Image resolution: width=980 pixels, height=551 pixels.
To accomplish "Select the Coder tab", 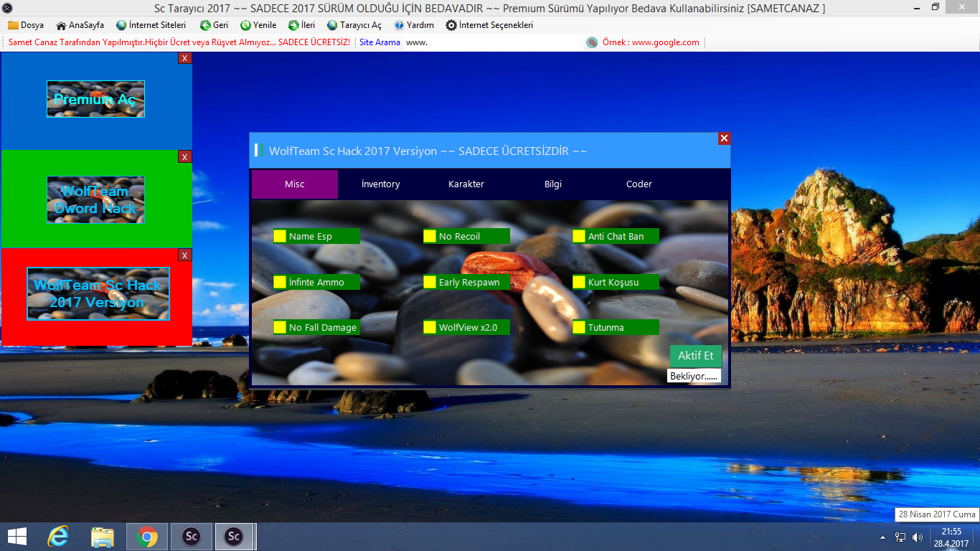I will click(x=639, y=184).
